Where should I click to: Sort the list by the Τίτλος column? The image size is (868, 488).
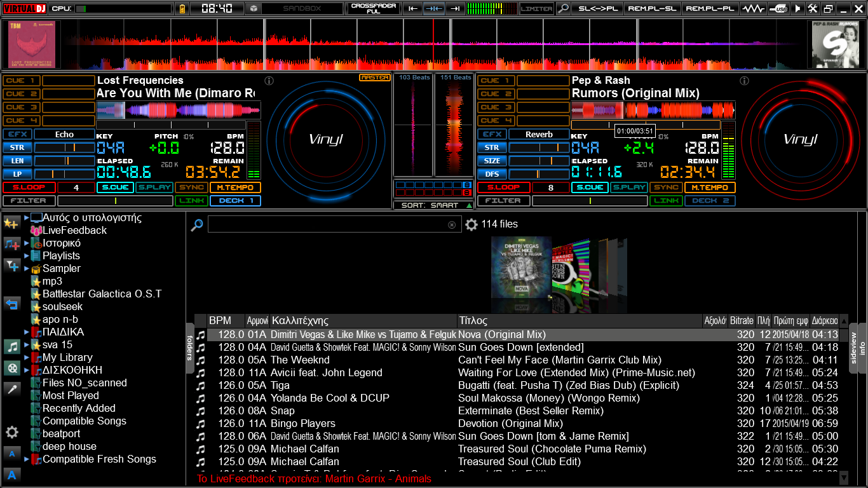[x=580, y=321]
